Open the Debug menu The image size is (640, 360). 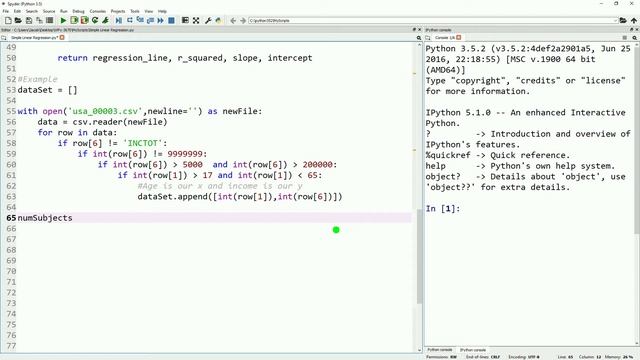point(78,11)
